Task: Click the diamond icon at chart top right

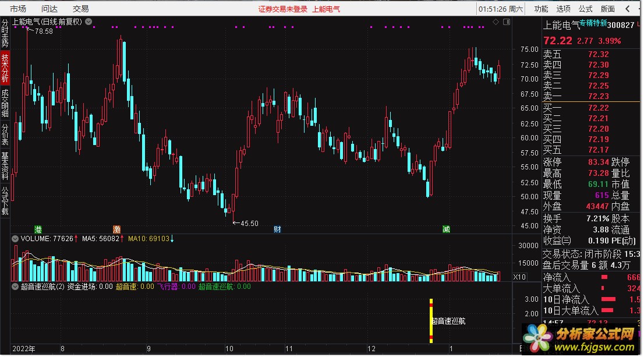Action: click(x=496, y=22)
